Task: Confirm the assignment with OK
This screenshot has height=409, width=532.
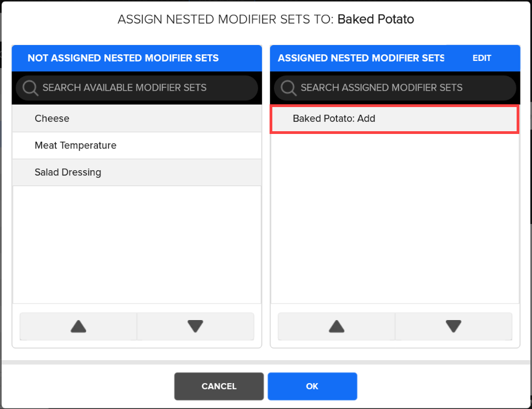Action: click(312, 386)
